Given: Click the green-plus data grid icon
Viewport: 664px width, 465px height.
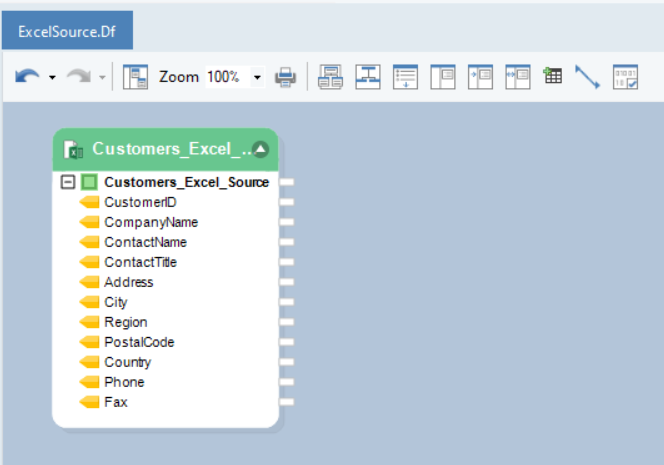Looking at the screenshot, I should (552, 77).
